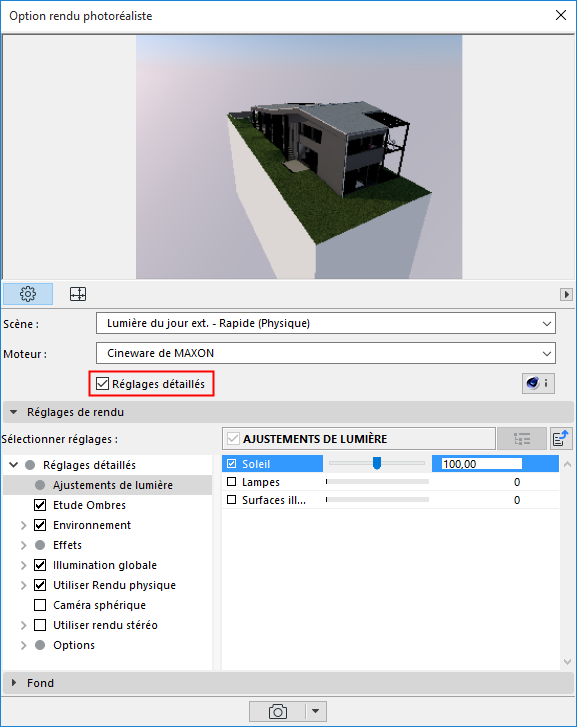Toggle the Réglages détaillés checkbox

coord(103,384)
